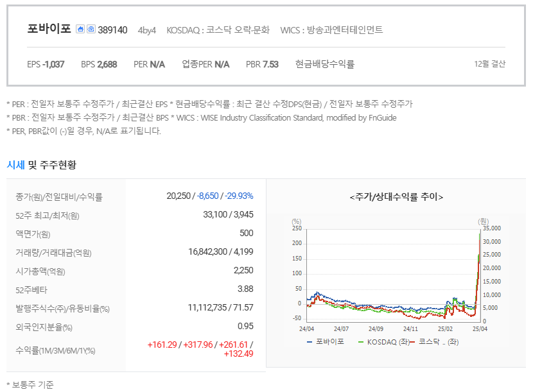Image resolution: width=533 pixels, height=392 pixels.
Task: Select the 52주베타 row label
Action: pos(31,290)
